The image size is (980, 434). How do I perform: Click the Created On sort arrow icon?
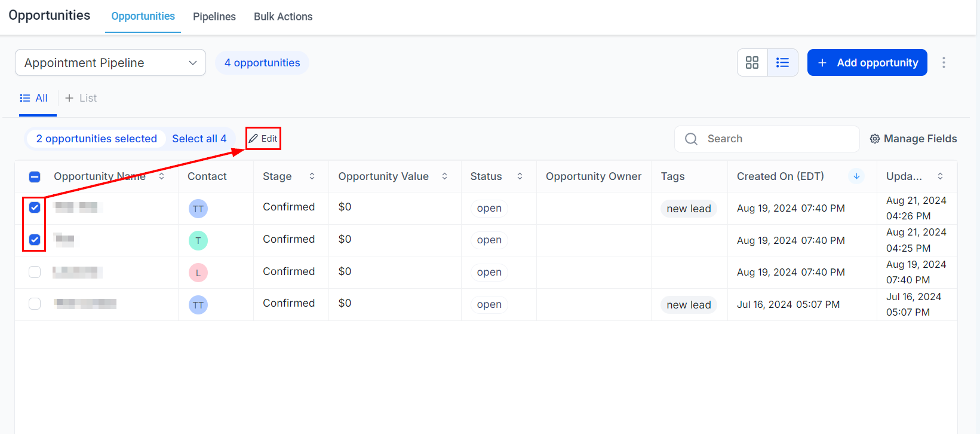856,176
